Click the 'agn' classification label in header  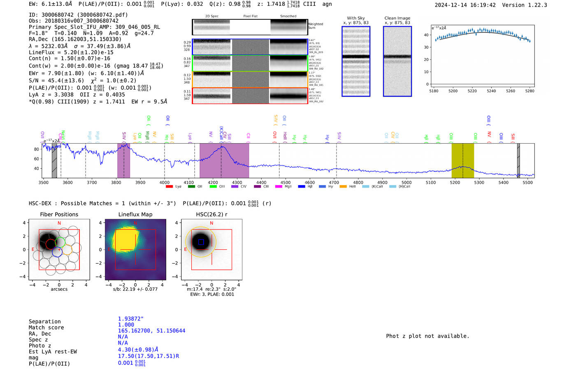point(327,4)
